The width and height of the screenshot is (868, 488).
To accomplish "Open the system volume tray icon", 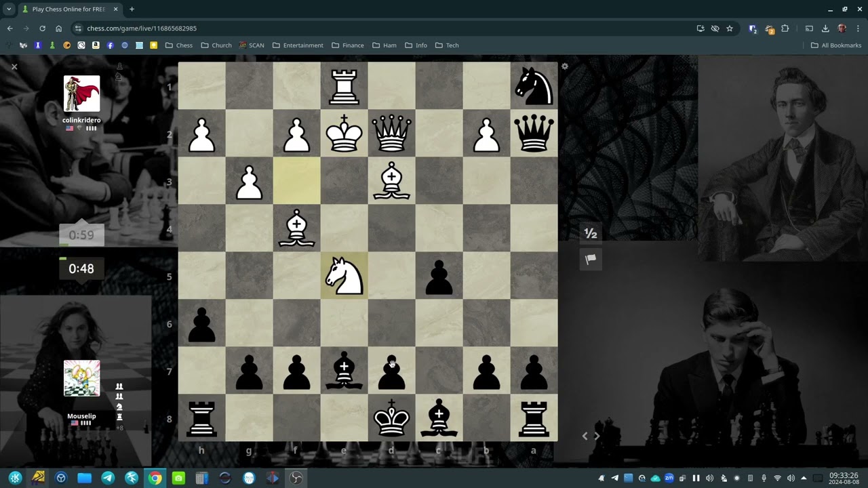I will 791,478.
